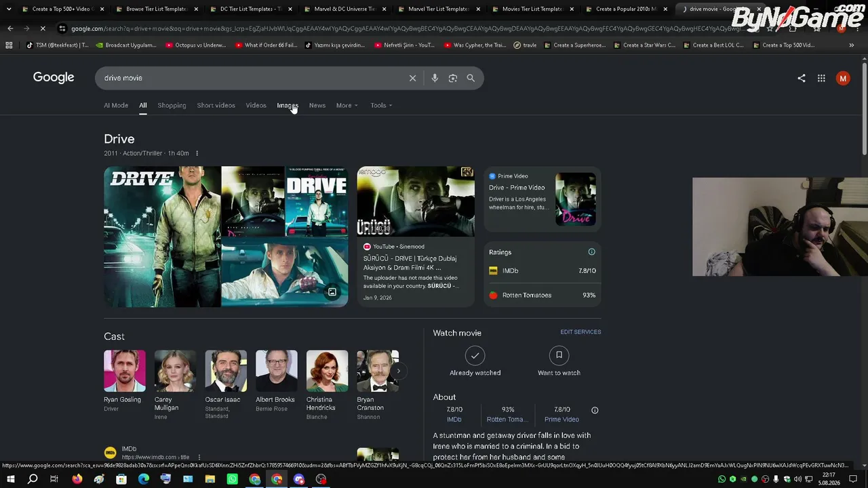Click the EDIT SERVICES link

point(580,332)
